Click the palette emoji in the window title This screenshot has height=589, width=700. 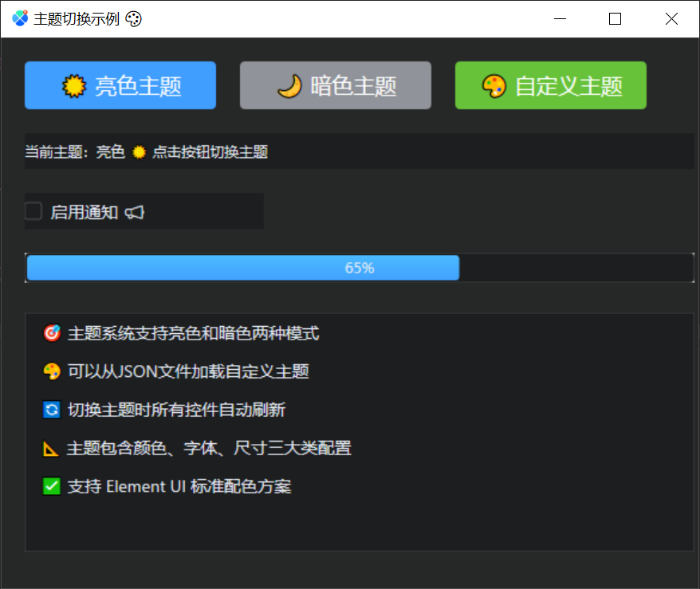[132, 18]
